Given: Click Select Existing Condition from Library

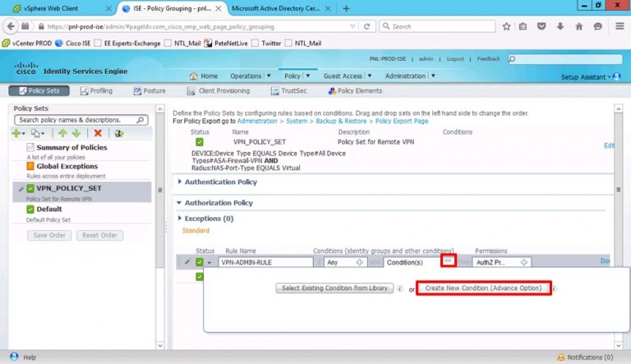Looking at the screenshot, I should [x=334, y=288].
